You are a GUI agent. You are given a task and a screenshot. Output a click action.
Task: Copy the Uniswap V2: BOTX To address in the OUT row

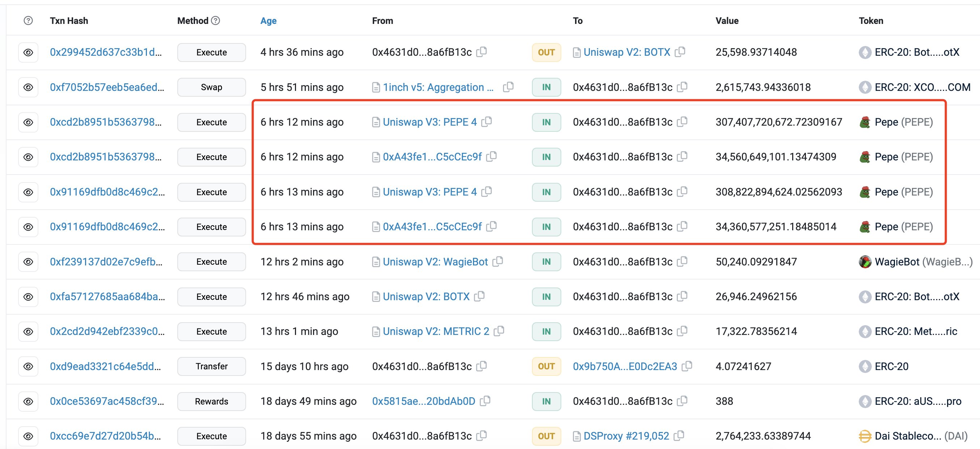coord(680,51)
